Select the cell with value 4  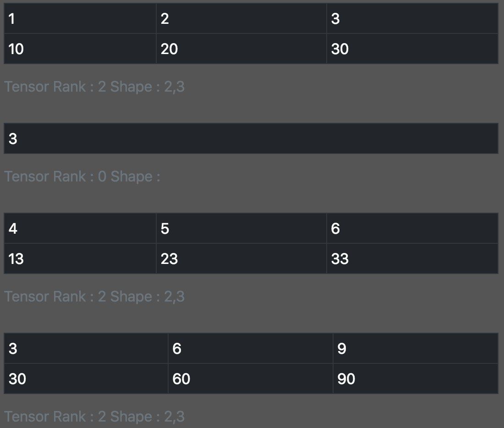pyautogui.click(x=80, y=228)
